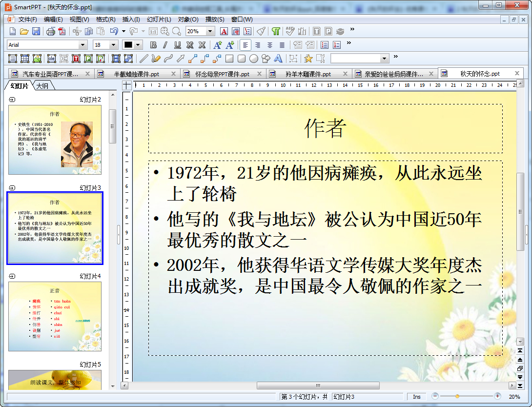Select the 幻灯片4 thumbnail
The width and height of the screenshot is (532, 407).
[55, 316]
